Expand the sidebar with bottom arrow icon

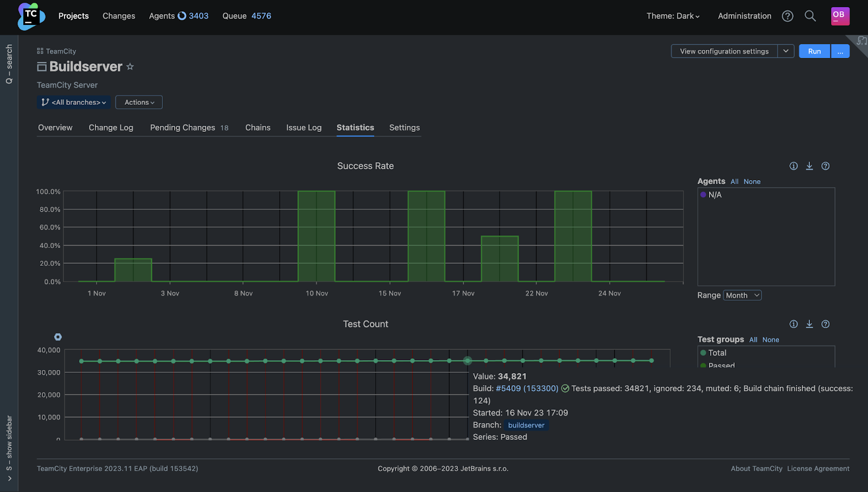click(9, 478)
